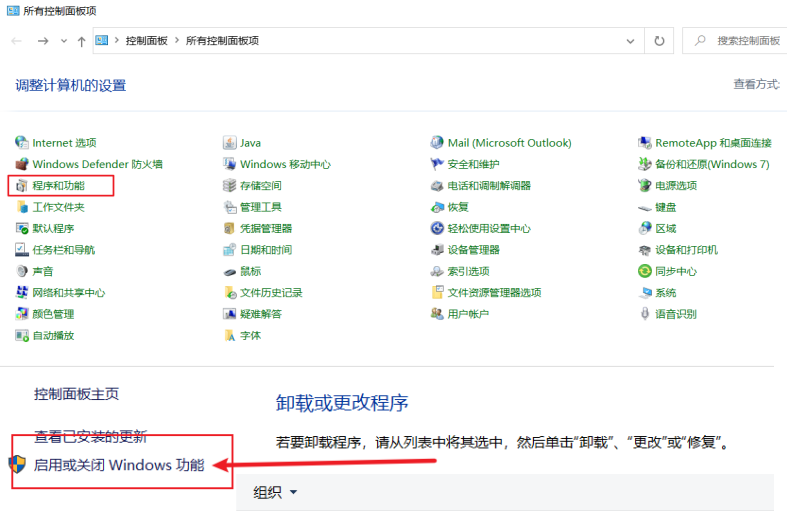Open 任务栏和导航 icon
The height and width of the screenshot is (516, 787).
coord(22,250)
